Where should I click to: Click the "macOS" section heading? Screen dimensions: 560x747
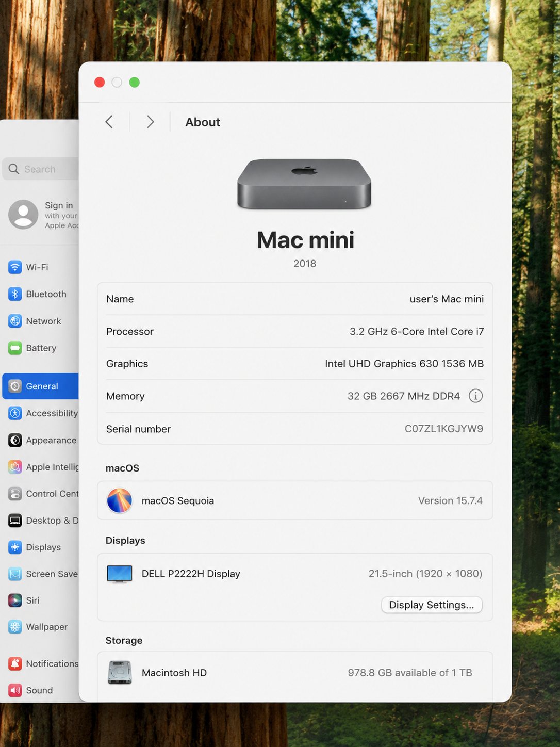point(122,468)
